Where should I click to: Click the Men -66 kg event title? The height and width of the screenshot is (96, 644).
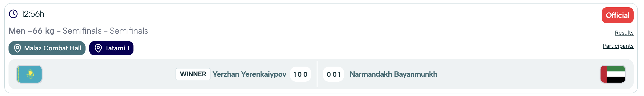coord(31,31)
